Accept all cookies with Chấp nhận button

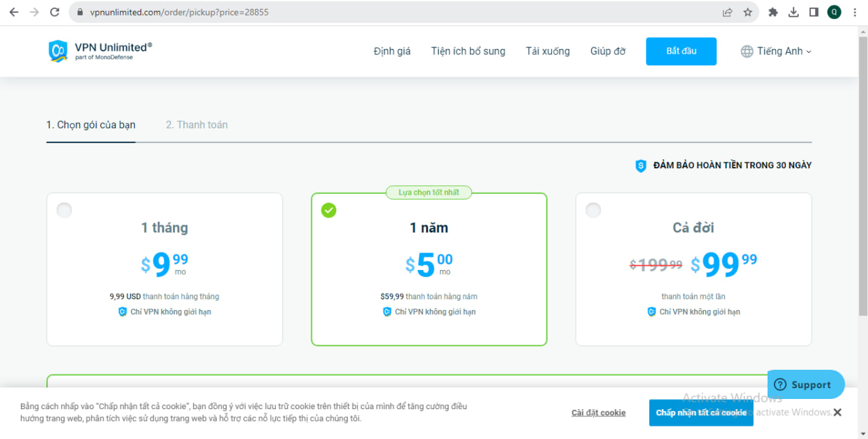pos(701,413)
